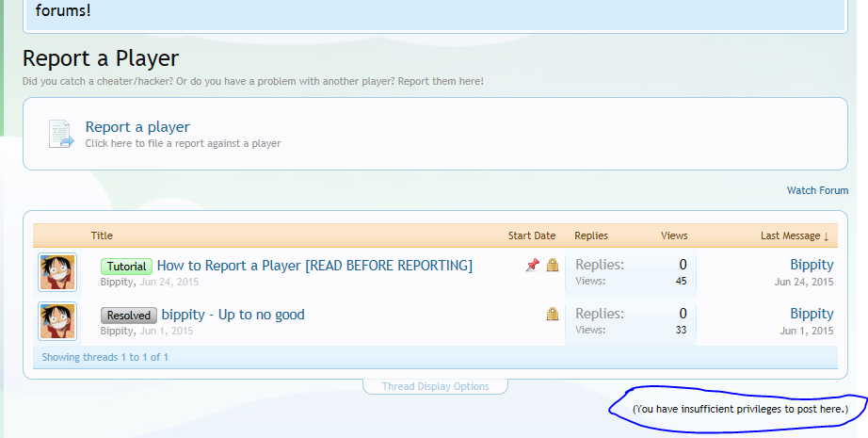Sort threads by Start Date

[531, 235]
